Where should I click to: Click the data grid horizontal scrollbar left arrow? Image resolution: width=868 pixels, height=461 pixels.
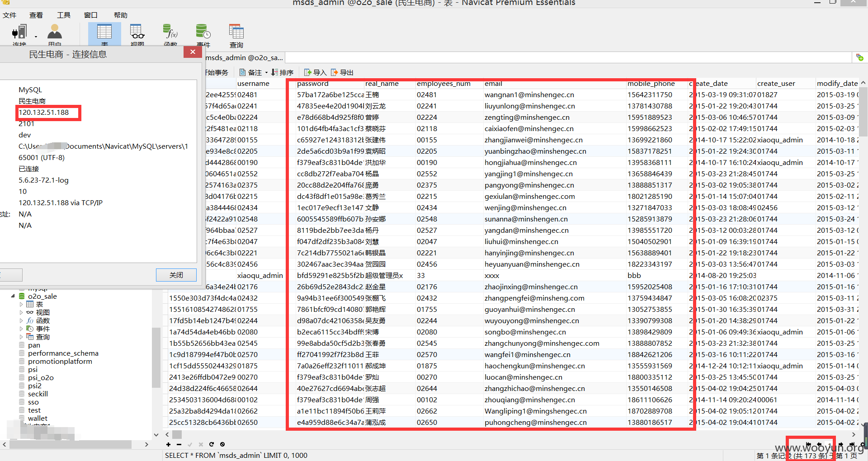pyautogui.click(x=167, y=434)
